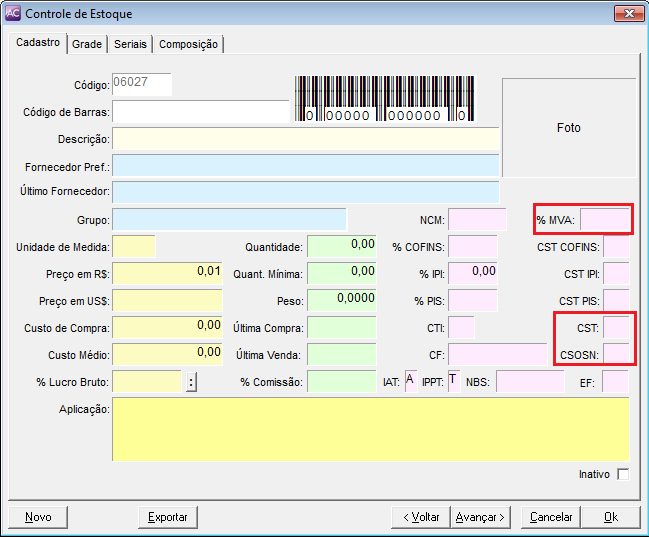
Task: Click the barcode image
Action: click(x=385, y=99)
